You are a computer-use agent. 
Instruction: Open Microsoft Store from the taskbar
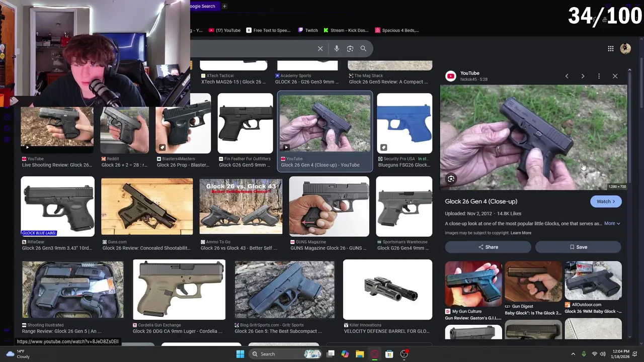click(389, 354)
